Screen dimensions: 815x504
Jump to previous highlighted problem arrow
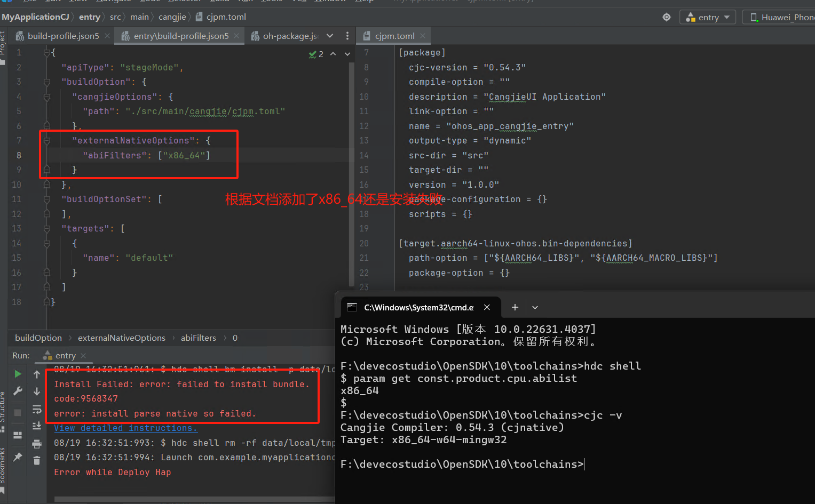point(333,54)
